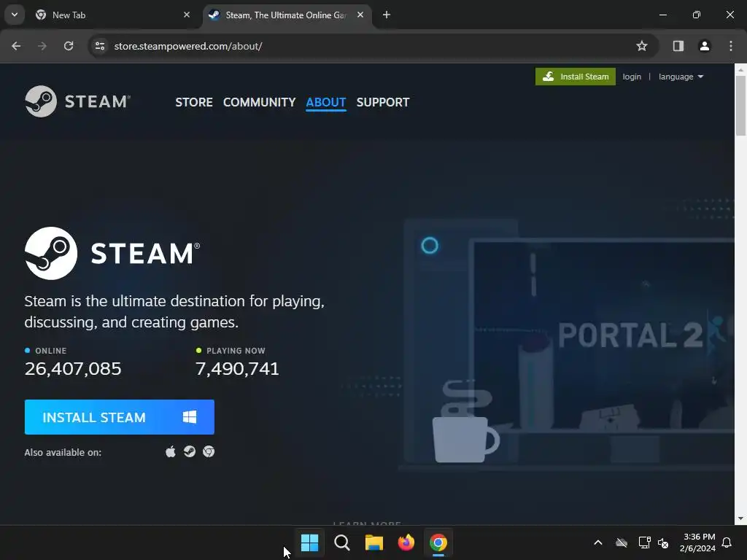Click the Chrome taskbar icon

click(438, 542)
